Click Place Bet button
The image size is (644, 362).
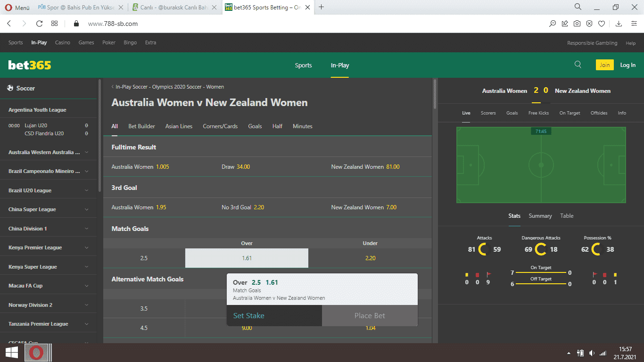pyautogui.click(x=370, y=315)
